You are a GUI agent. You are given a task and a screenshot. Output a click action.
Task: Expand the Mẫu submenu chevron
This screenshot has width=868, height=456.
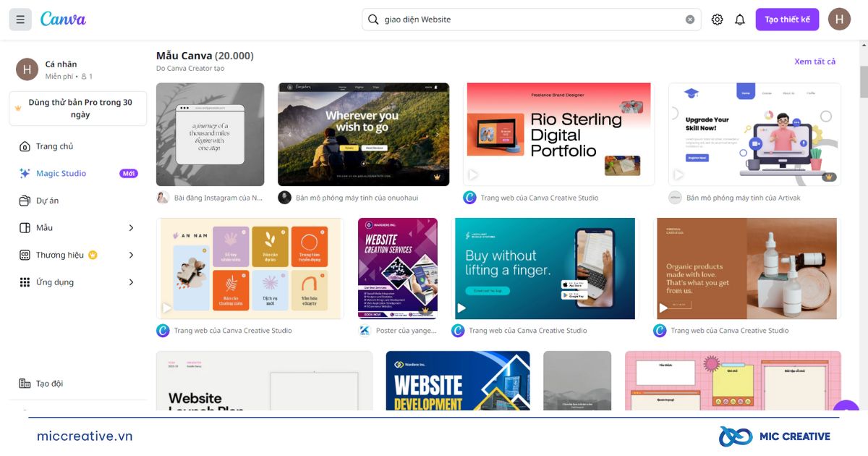pos(131,228)
